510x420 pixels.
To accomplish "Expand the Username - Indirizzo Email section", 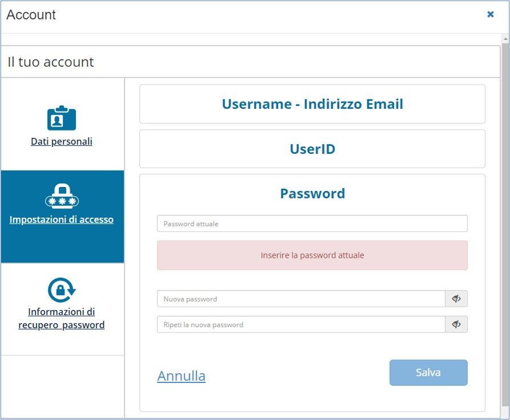I will point(312,104).
